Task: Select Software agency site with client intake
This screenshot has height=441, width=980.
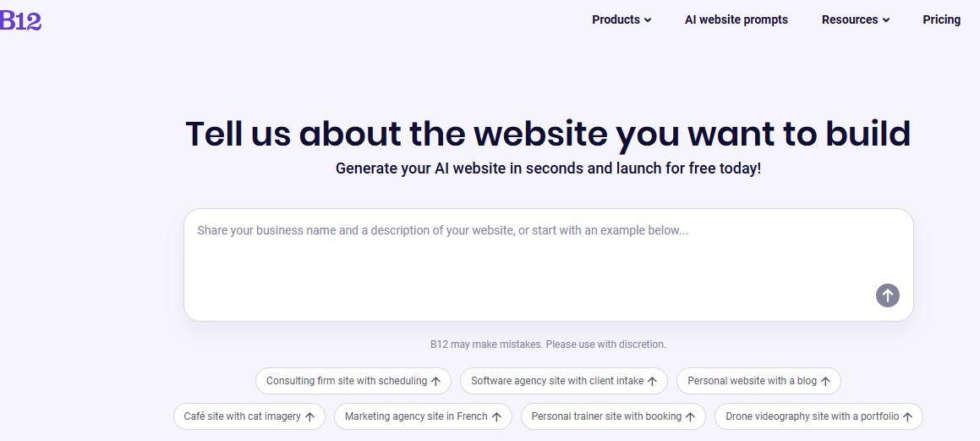Action: pos(557,381)
